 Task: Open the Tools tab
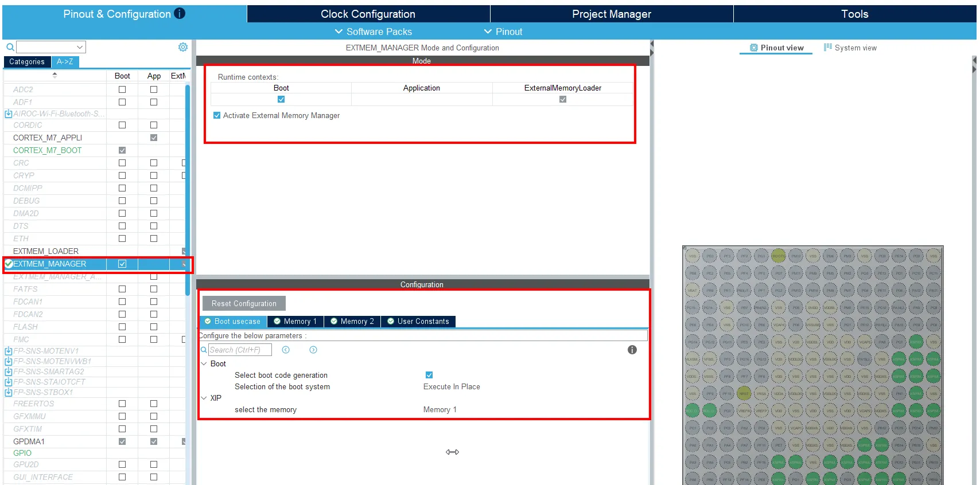point(855,14)
